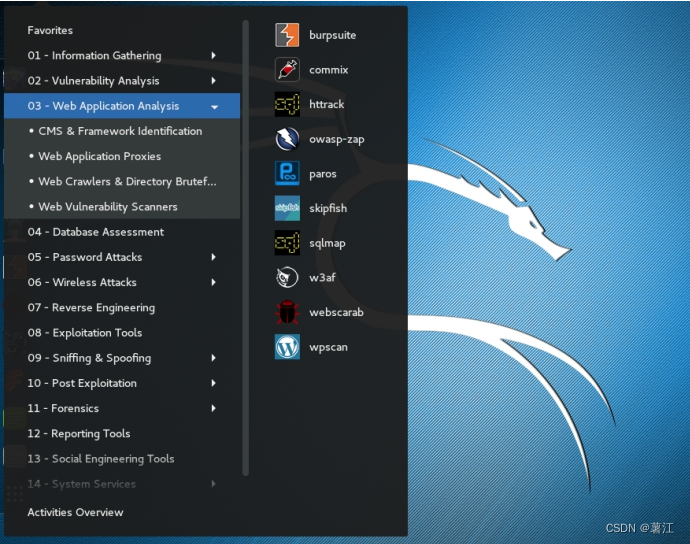Expand arrow beside Post Exploitation
The width and height of the screenshot is (690, 544).
(x=213, y=383)
